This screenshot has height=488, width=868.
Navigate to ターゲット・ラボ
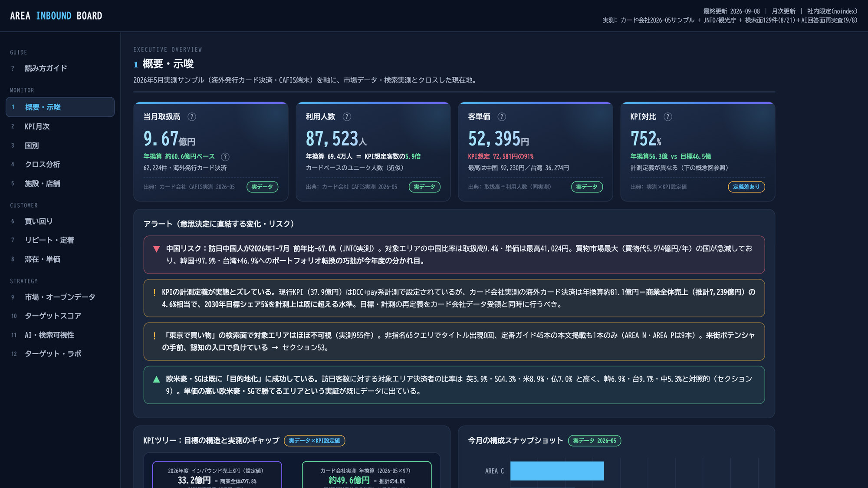(60, 353)
